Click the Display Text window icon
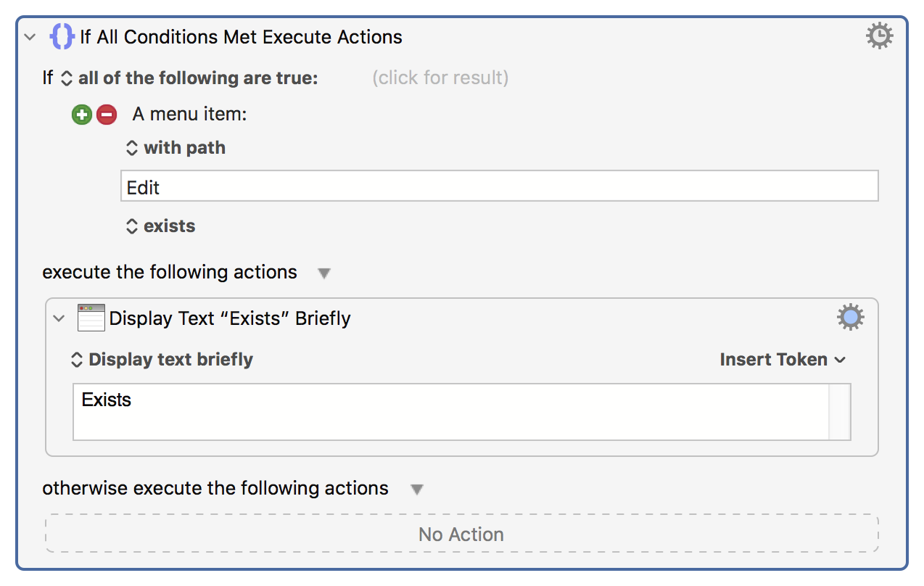924x586 pixels. point(91,318)
